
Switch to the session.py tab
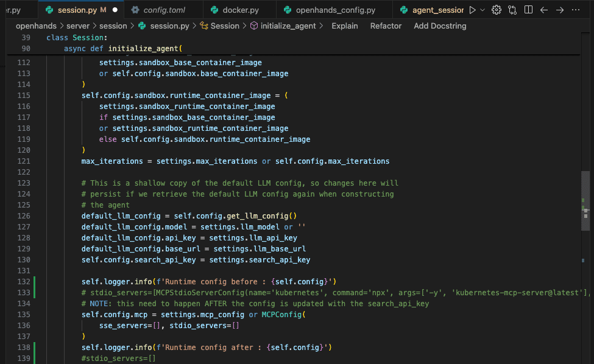[x=81, y=10]
